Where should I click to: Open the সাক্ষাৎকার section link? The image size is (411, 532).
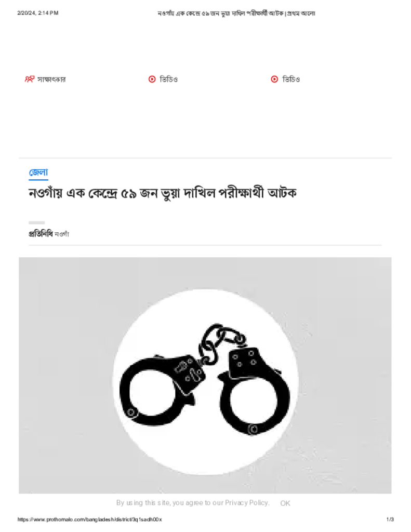pyautogui.click(x=51, y=79)
